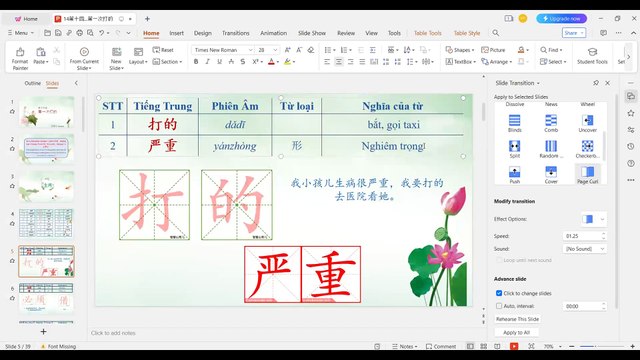Open the Table Style tab

click(467, 33)
